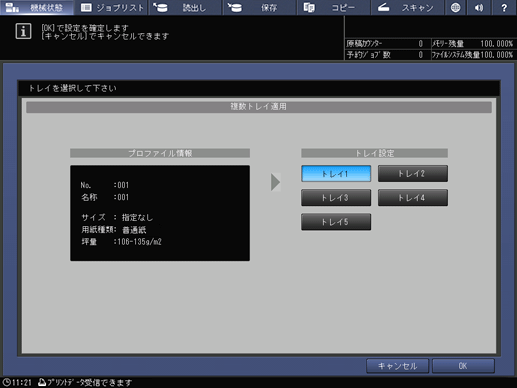The image size is (517, 388).
Task: Click the speaker volume icon
Action: point(479,7)
